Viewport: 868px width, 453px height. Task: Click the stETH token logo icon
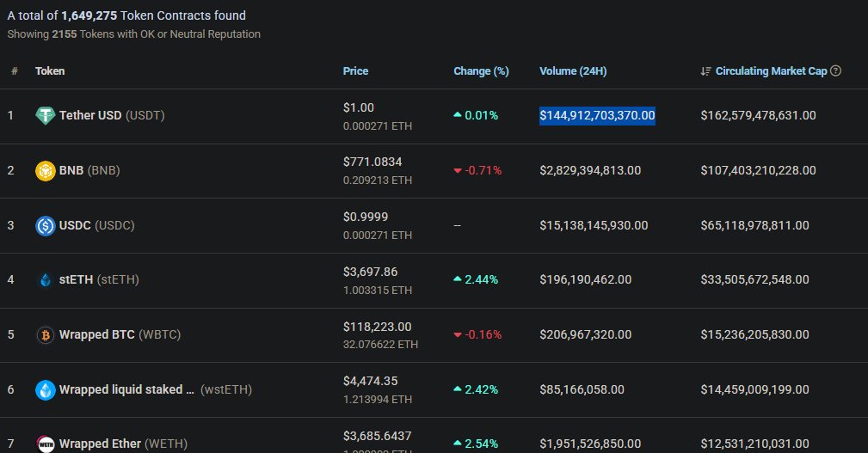[x=45, y=280]
